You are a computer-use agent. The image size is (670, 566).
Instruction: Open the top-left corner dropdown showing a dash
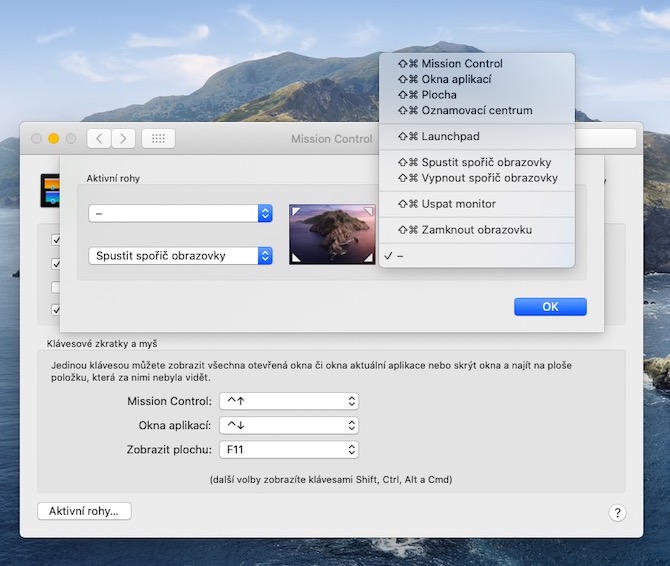click(x=180, y=213)
